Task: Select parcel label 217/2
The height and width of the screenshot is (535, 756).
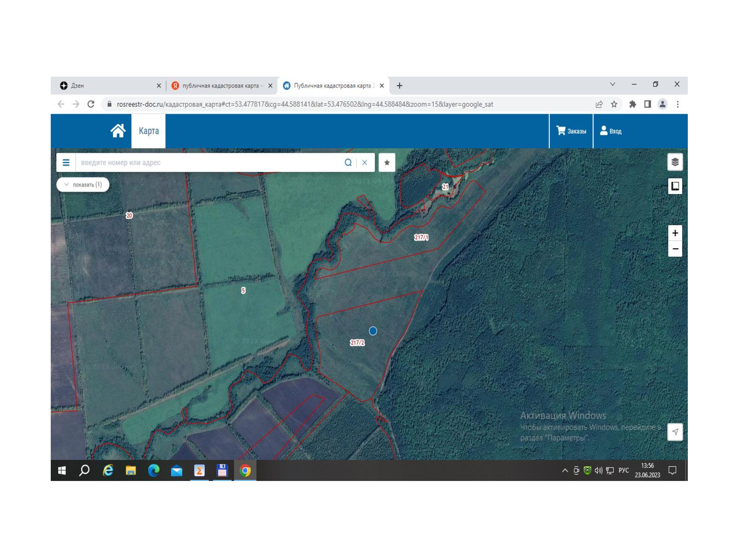Action: click(357, 343)
